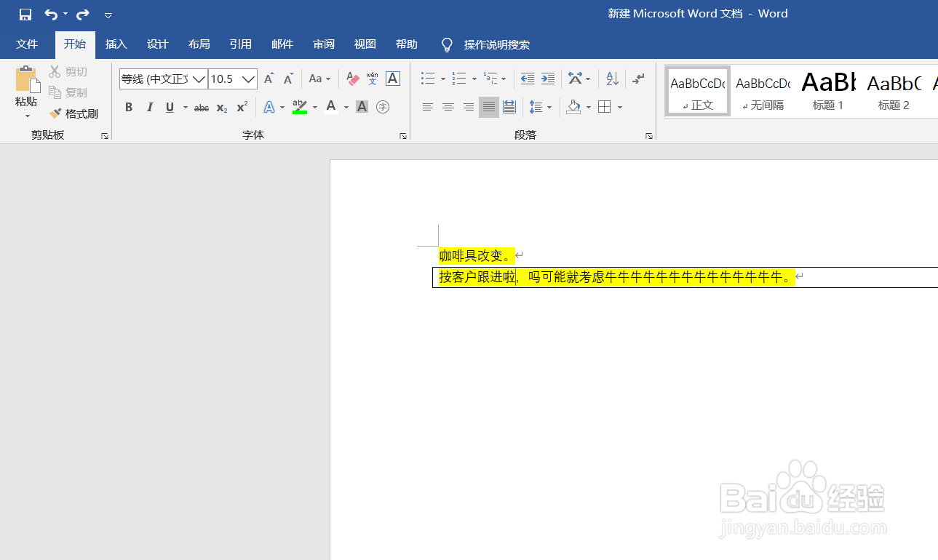Align text right
Viewport: 938px width, 560px height.
(x=469, y=108)
